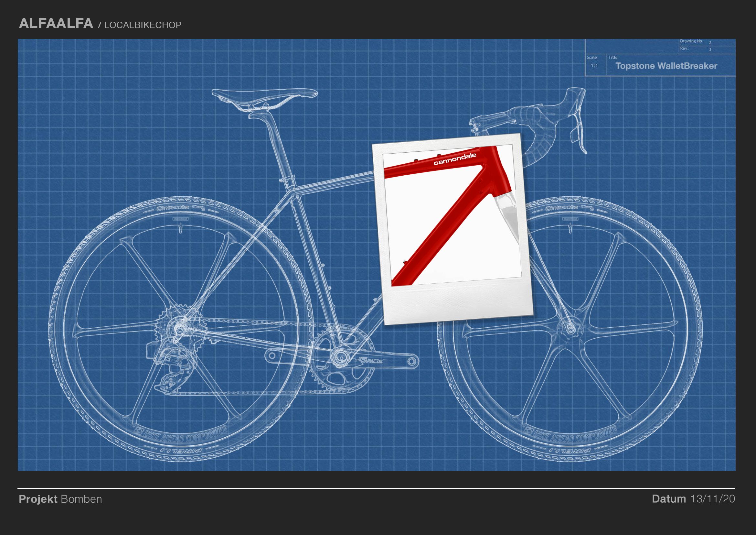Screen dimensions: 756x535
Task: Select the "Topstone WalletBreaker" title text
Action: pos(666,66)
